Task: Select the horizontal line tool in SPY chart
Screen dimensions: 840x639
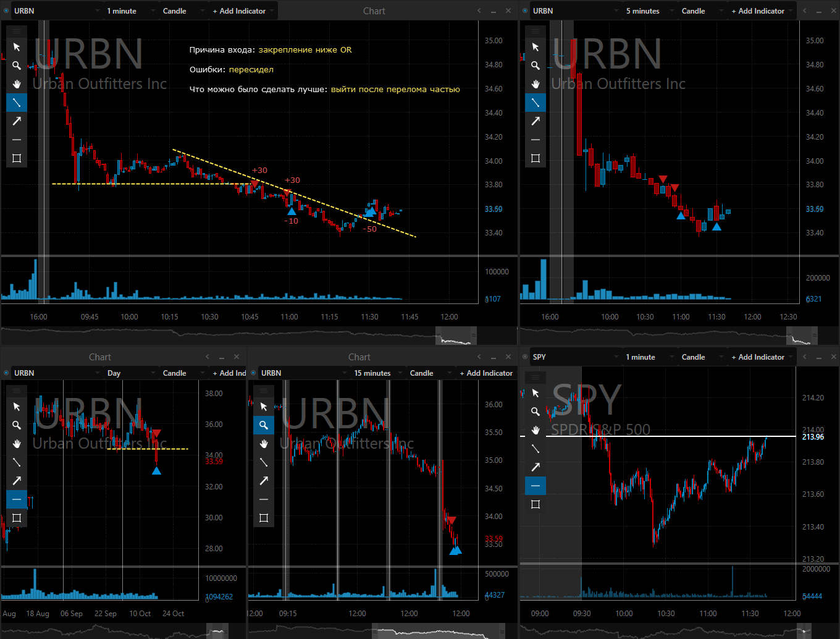Action: [535, 486]
